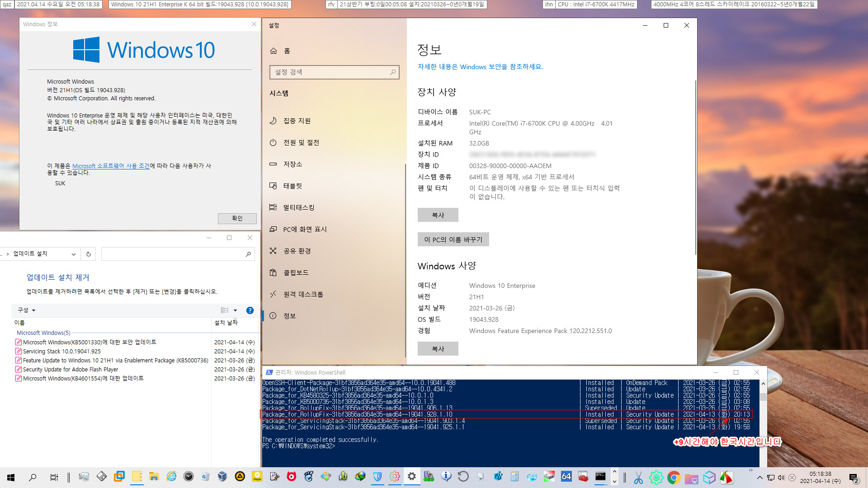Open the Microsoft software license terms link

tap(111, 166)
